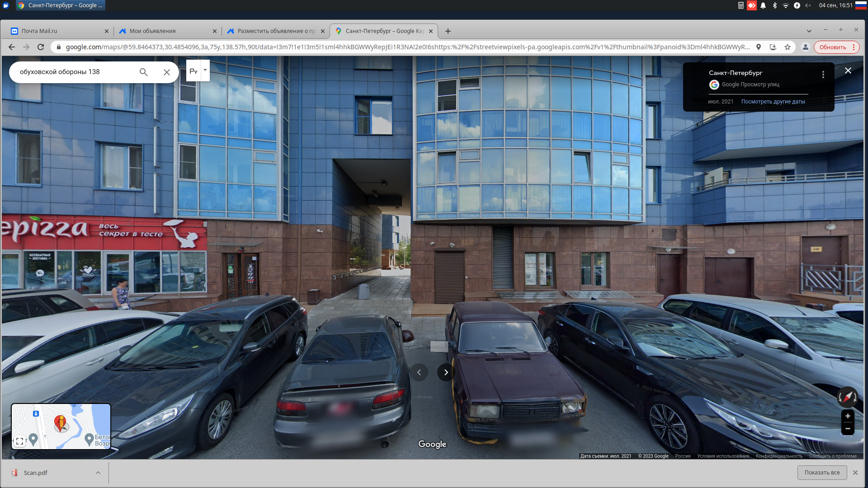
Task: Expand the Scan.pdf download options chevron
Action: coord(98,473)
